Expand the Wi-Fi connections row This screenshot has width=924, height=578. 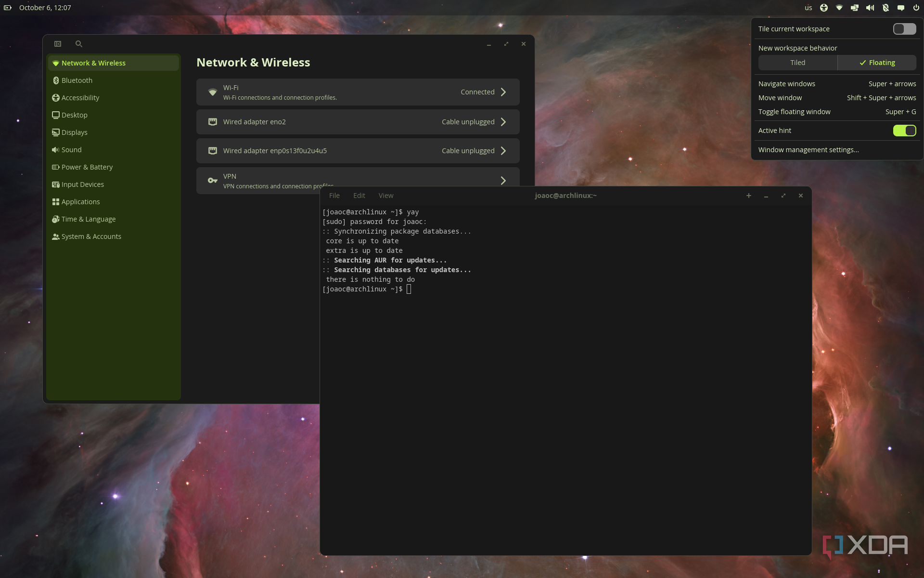point(358,92)
